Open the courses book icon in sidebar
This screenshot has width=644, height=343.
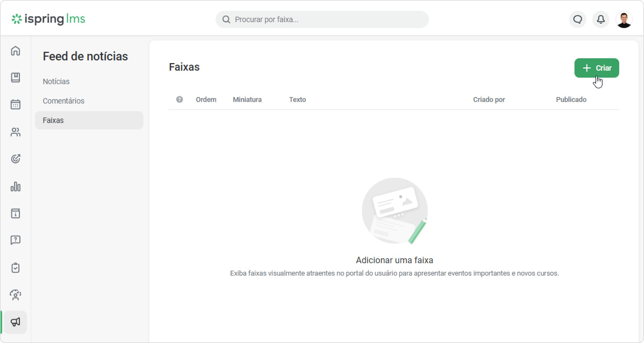coord(15,78)
